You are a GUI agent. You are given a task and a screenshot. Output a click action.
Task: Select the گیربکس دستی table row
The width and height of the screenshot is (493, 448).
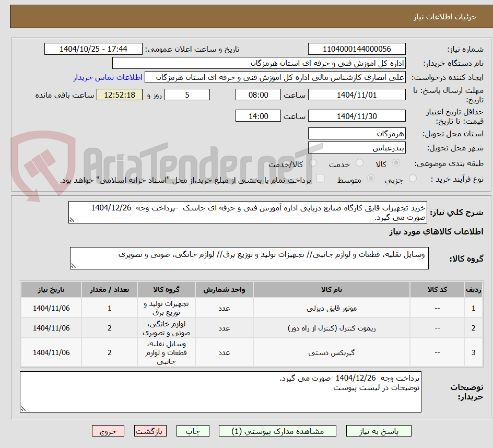(x=313, y=352)
